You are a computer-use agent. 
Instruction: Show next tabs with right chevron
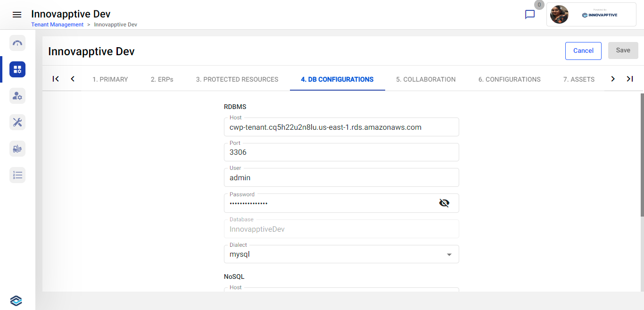[613, 79]
